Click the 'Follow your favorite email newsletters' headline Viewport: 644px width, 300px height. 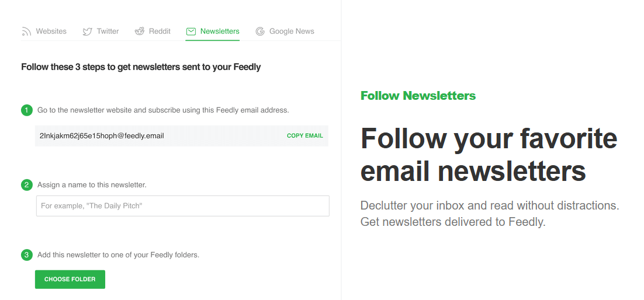[x=489, y=155]
